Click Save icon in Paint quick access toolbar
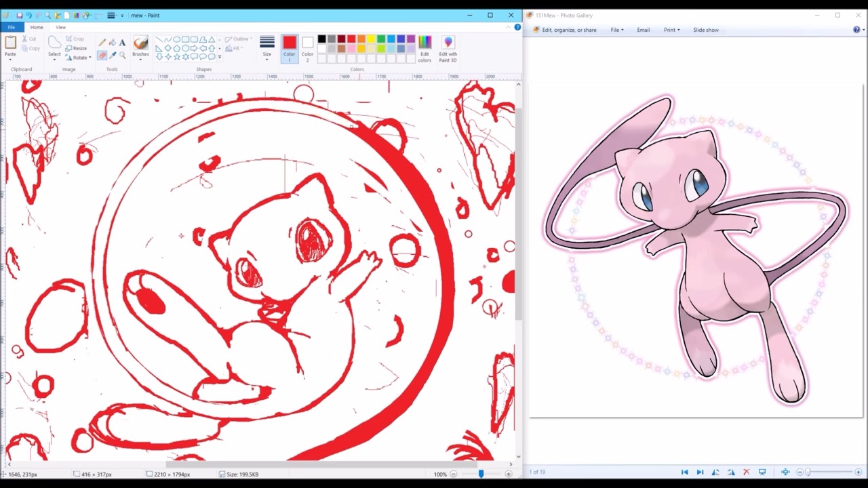This screenshot has height=488, width=868. (20, 15)
